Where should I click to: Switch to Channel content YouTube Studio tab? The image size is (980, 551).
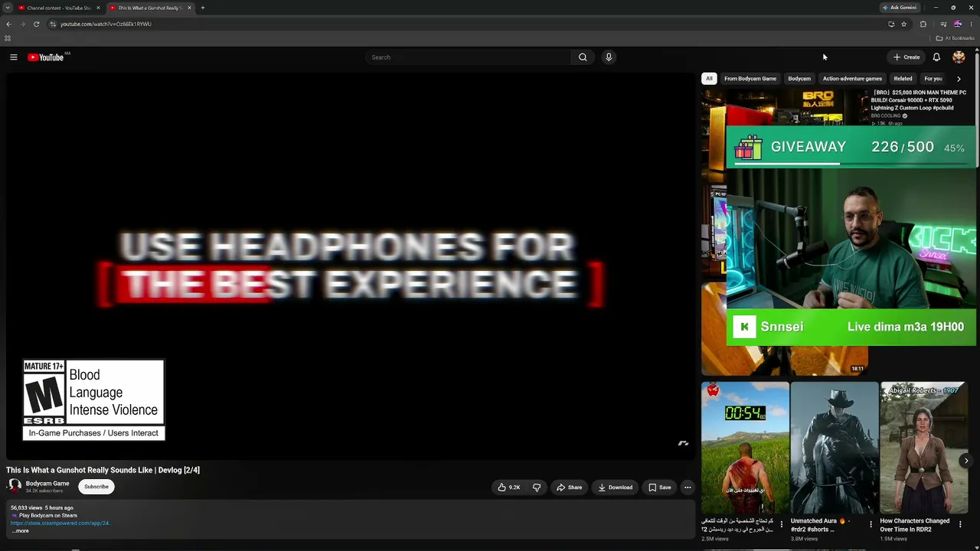pos(59,8)
